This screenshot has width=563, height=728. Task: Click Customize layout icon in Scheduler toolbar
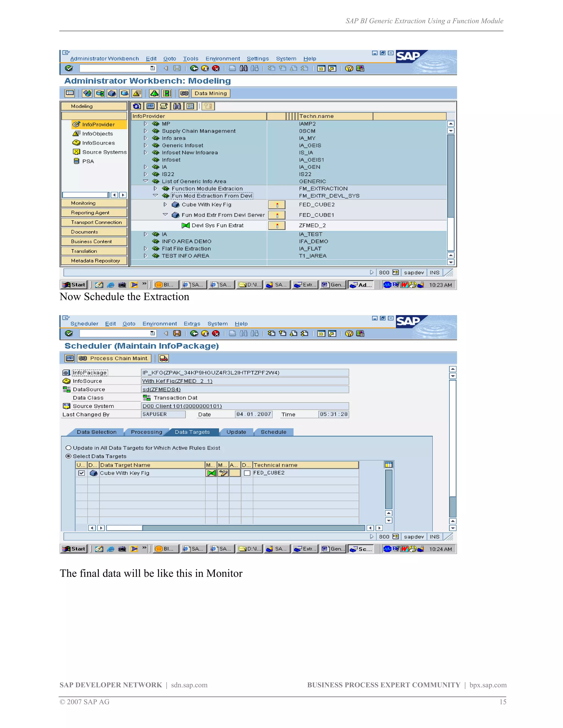(x=360, y=333)
